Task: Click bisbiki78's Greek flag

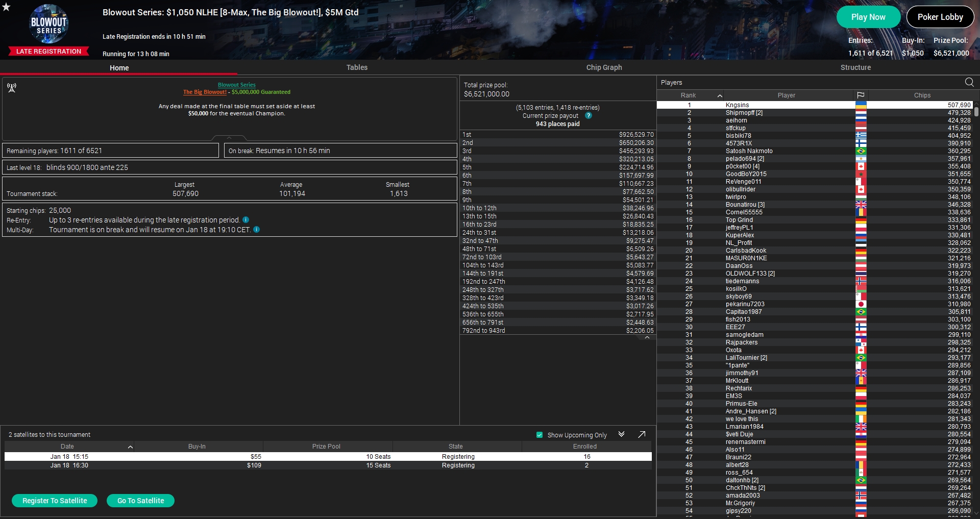Action: pyautogui.click(x=861, y=136)
